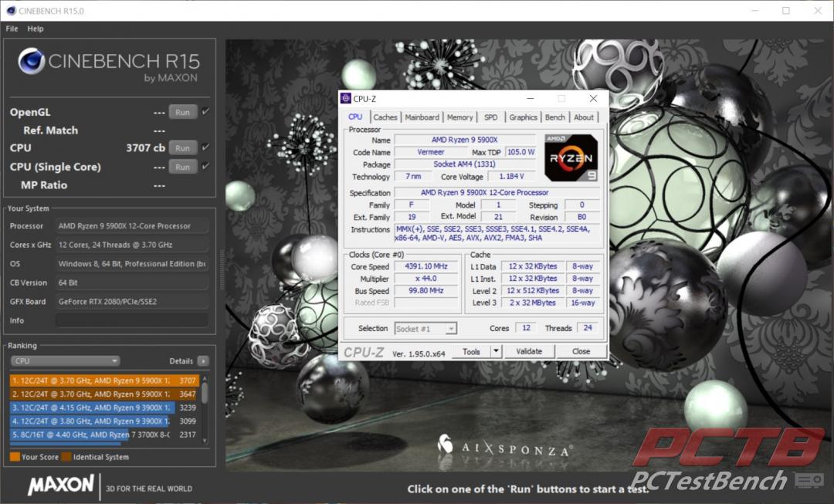Minimize the CPU-Z window
The width and height of the screenshot is (834, 504).
click(531, 98)
